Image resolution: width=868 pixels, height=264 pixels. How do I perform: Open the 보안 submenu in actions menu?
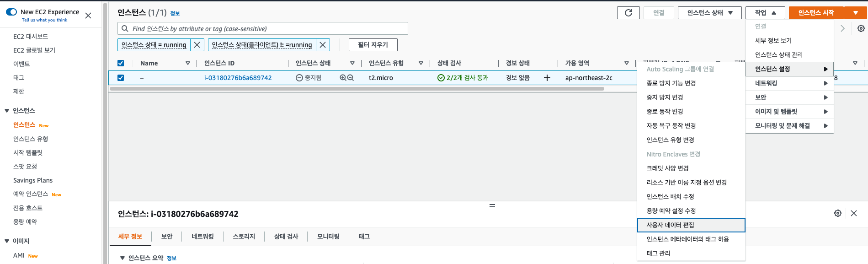790,97
